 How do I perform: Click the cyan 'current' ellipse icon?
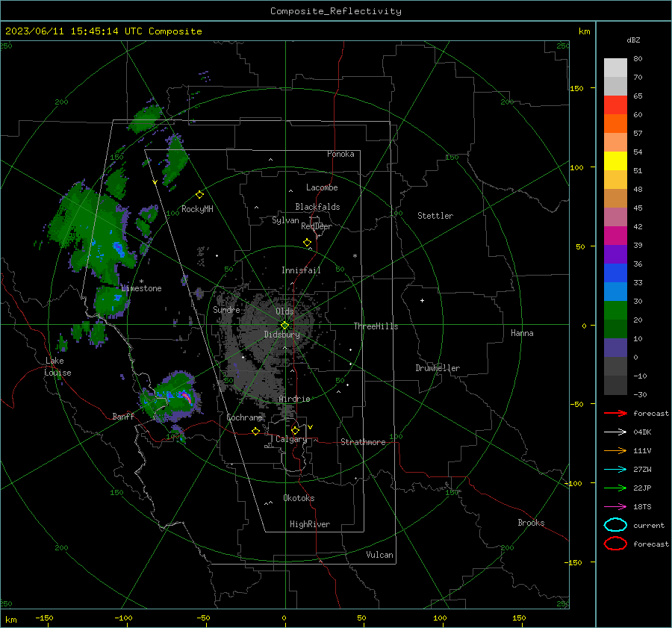(x=615, y=525)
